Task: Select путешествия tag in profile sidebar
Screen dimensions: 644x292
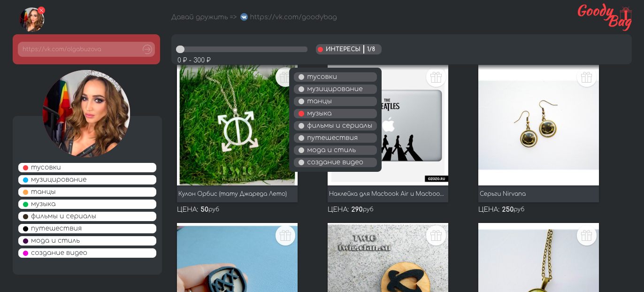Action: point(87,229)
